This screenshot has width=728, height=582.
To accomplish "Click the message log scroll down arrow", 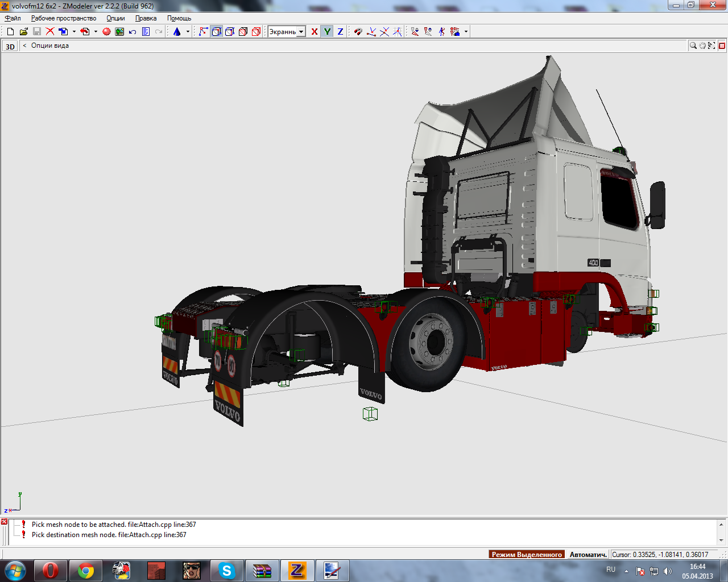I will (721, 540).
